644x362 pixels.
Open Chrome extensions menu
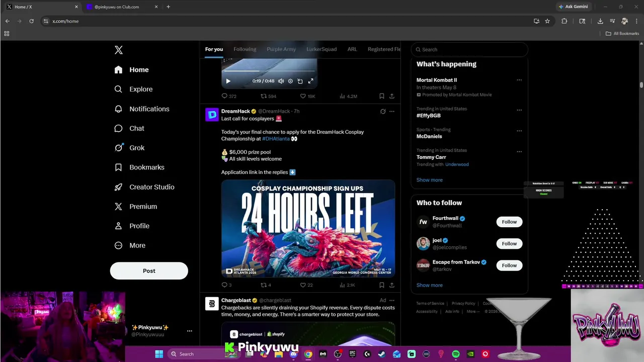(564, 21)
